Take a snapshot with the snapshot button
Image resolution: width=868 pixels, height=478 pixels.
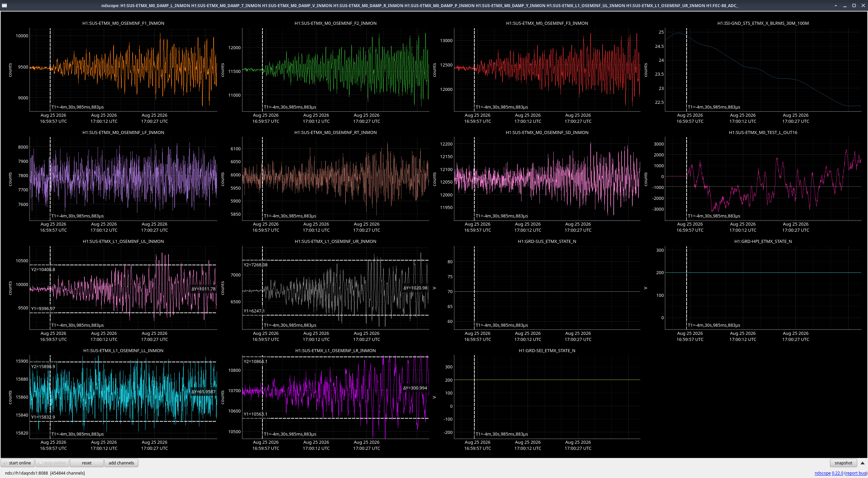(843, 463)
